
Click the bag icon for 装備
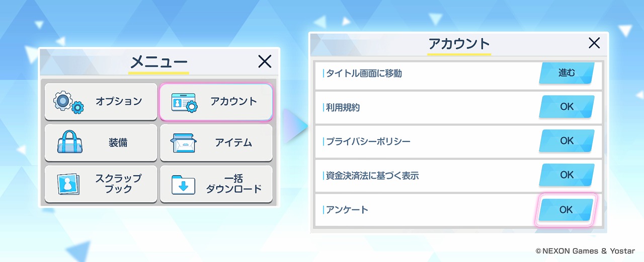(x=69, y=143)
